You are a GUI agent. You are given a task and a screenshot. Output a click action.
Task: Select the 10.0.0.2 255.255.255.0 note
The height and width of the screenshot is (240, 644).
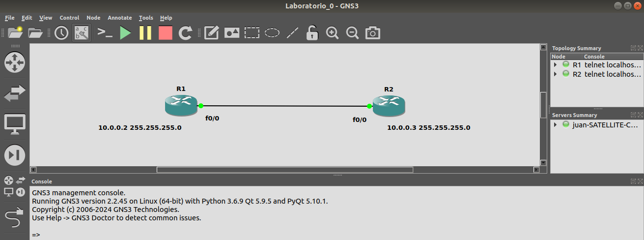(x=140, y=127)
